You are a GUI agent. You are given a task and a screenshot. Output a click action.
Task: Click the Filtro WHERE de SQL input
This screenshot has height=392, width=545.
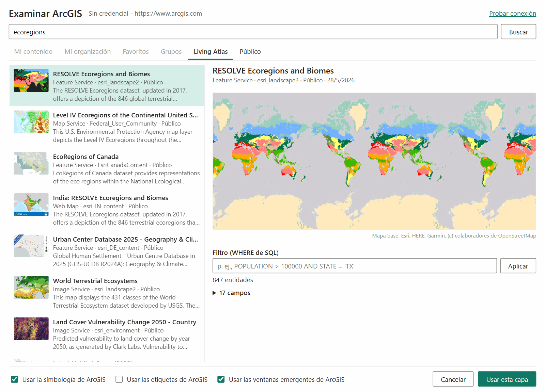355,266
